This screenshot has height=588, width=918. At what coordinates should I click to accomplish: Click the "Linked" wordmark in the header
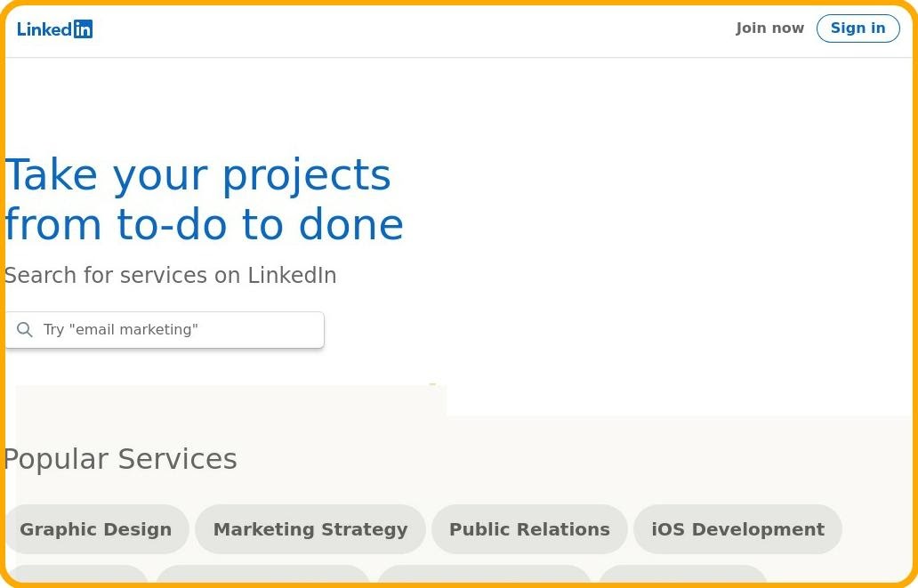coord(44,29)
